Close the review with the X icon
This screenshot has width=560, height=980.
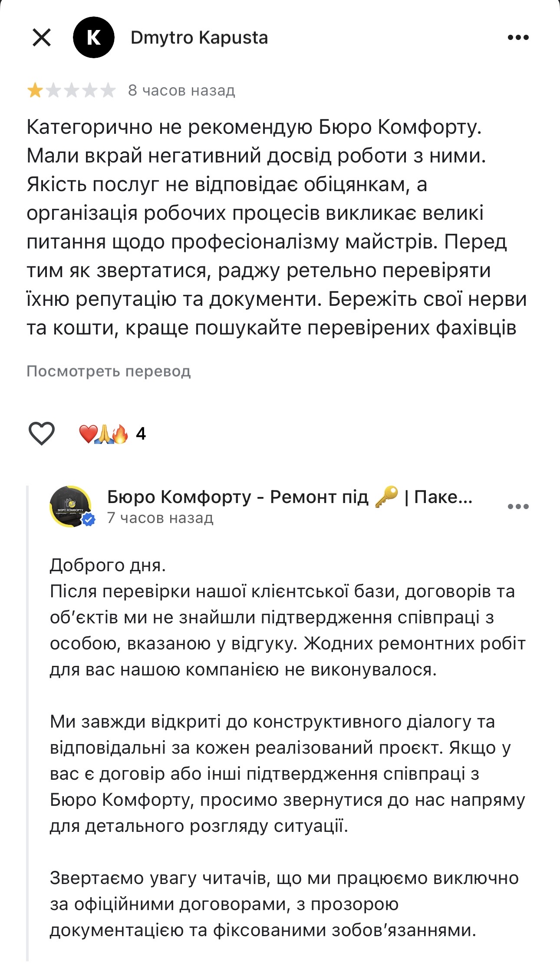pyautogui.click(x=42, y=38)
